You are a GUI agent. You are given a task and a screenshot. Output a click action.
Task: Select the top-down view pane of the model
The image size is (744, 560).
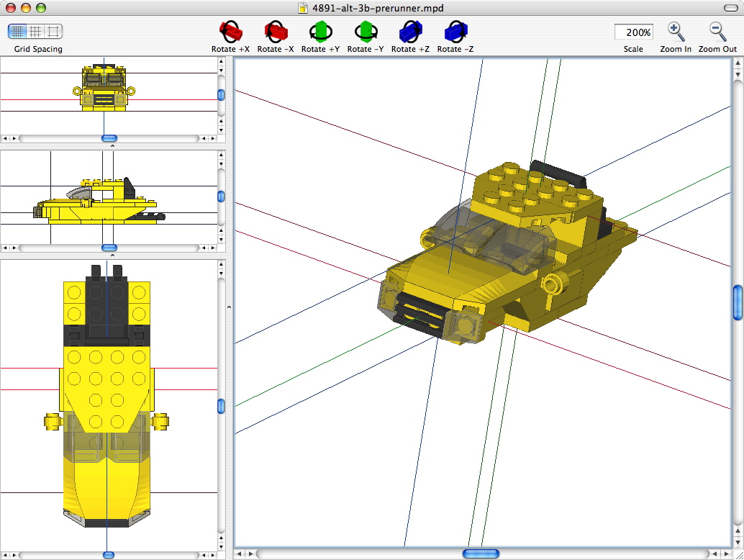click(x=108, y=396)
